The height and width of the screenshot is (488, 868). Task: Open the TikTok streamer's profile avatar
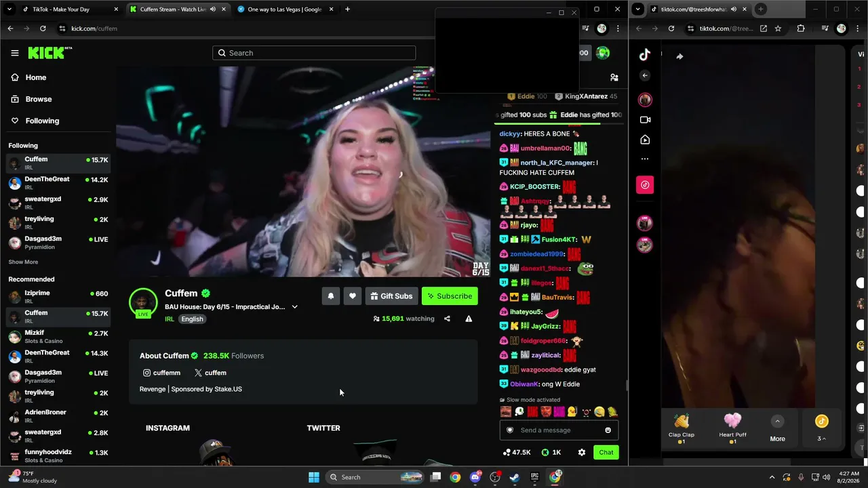(645, 100)
